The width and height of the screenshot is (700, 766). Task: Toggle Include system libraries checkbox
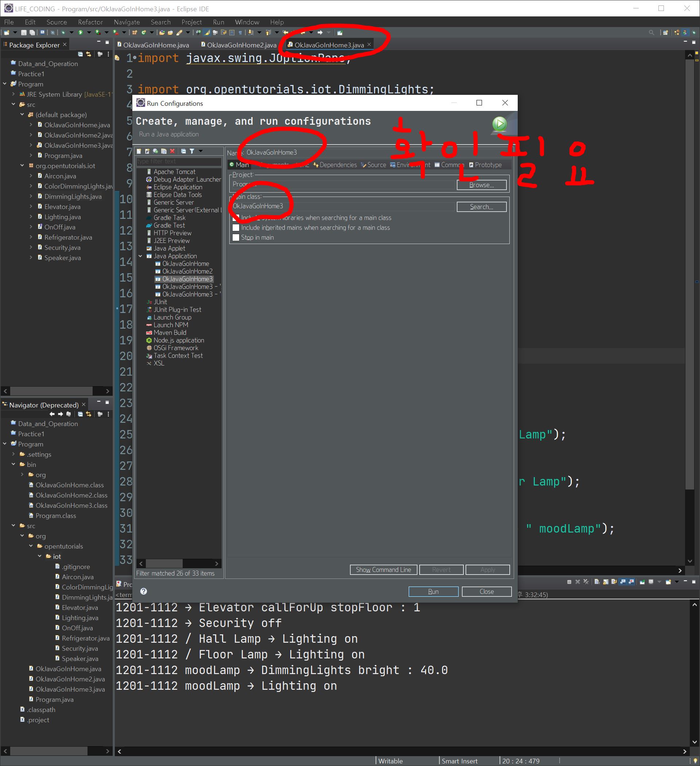[236, 218]
